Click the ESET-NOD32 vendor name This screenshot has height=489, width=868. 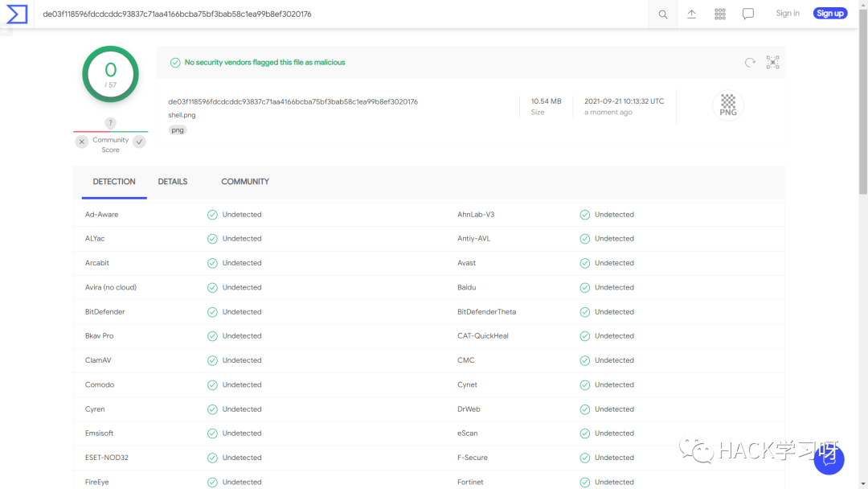pos(106,458)
